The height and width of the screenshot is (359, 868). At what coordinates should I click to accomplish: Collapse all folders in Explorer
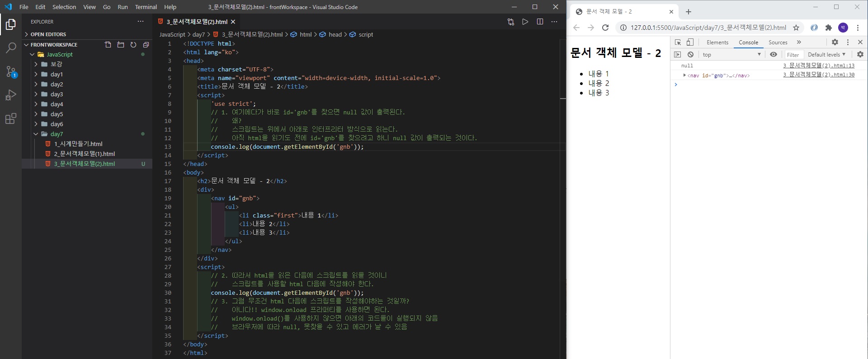point(146,45)
